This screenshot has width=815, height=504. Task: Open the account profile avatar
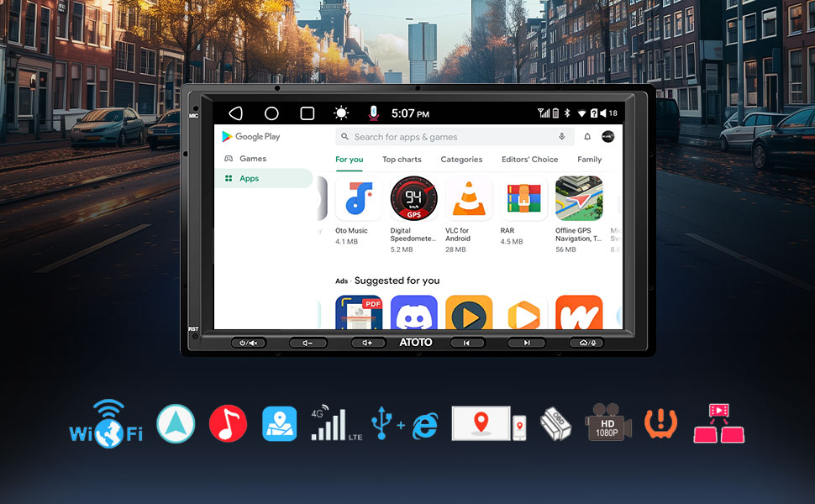coord(607,137)
